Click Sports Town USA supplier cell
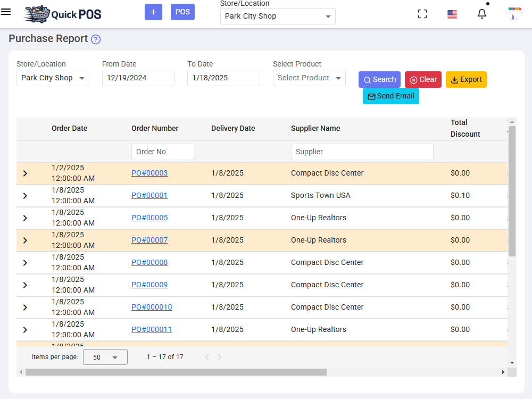 pos(321,195)
